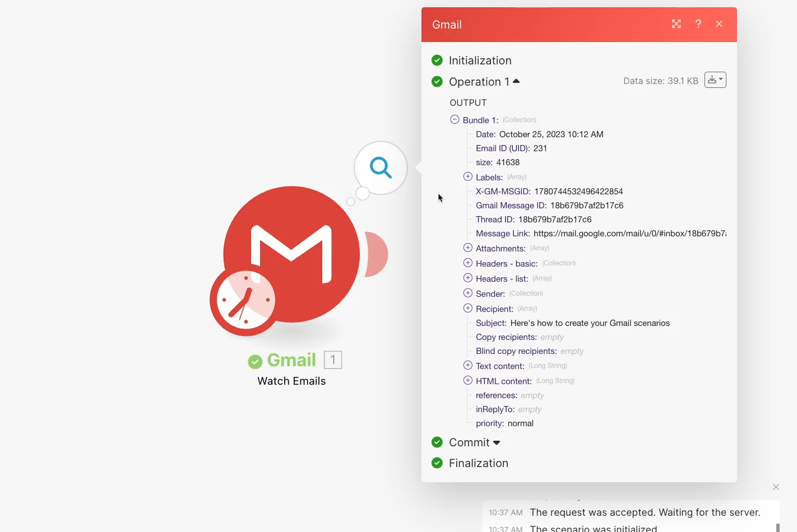Click the green check beside Operation 1
This screenshot has height=532, width=797.
(x=437, y=82)
